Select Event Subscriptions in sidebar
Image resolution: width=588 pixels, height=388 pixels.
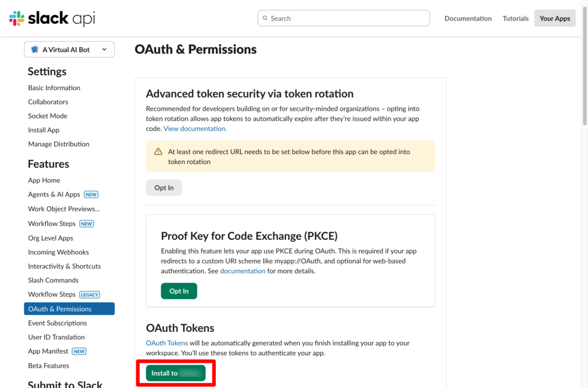57,323
